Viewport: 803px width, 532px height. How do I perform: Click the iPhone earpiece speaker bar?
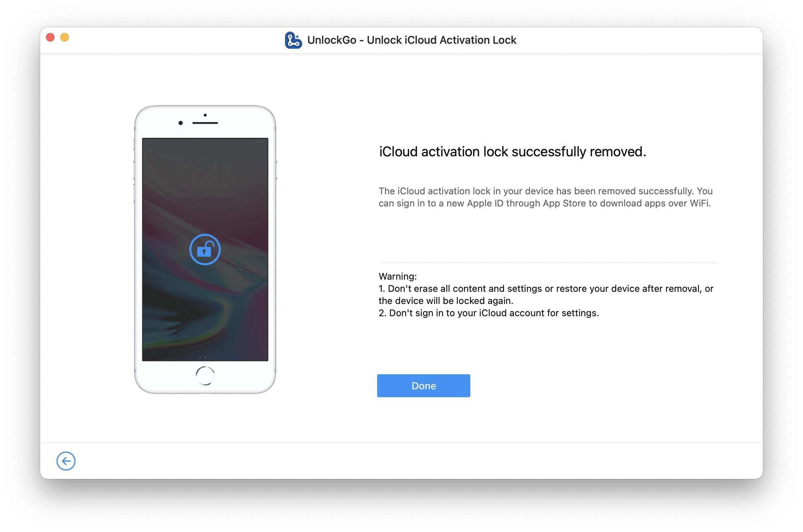[x=205, y=123]
